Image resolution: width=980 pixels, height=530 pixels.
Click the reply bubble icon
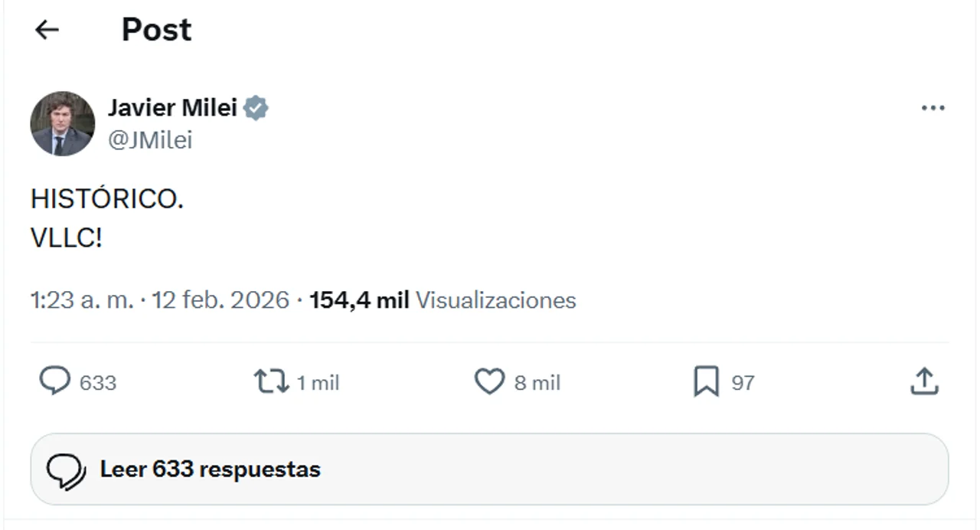[x=54, y=381]
